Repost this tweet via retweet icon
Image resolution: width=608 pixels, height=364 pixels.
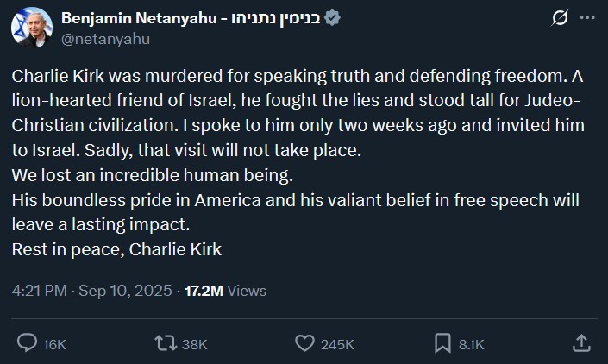[164, 343]
